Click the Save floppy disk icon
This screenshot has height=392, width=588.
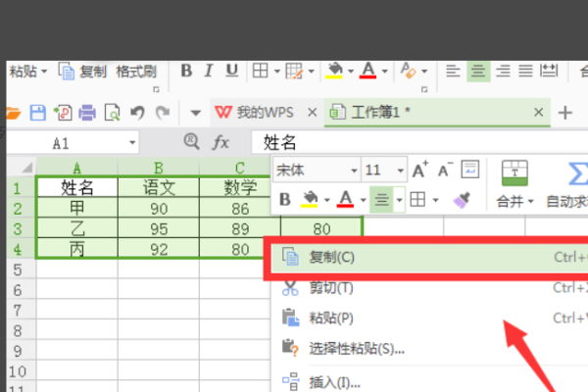(x=38, y=113)
